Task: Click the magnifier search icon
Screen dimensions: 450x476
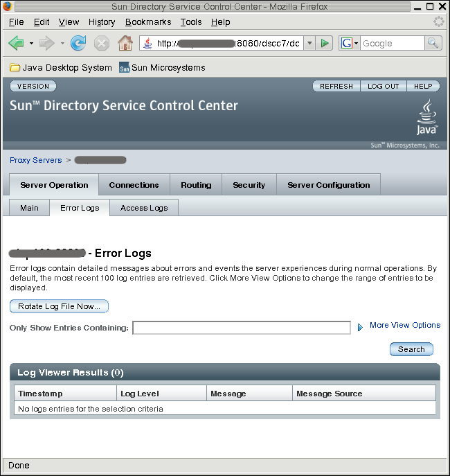Action: [x=433, y=44]
